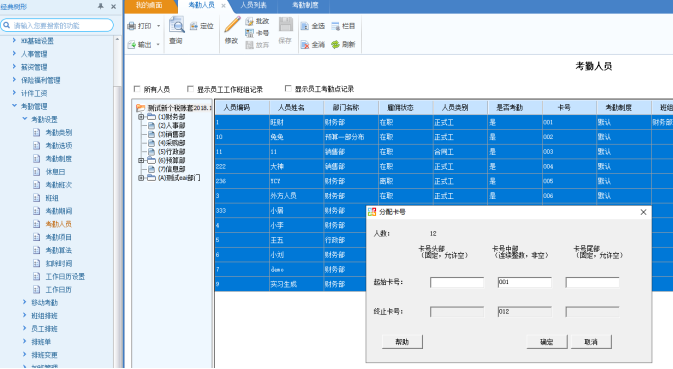This screenshot has width=673, height=369.
Task: Click the magnifier icon in search box
Action: 6,25
